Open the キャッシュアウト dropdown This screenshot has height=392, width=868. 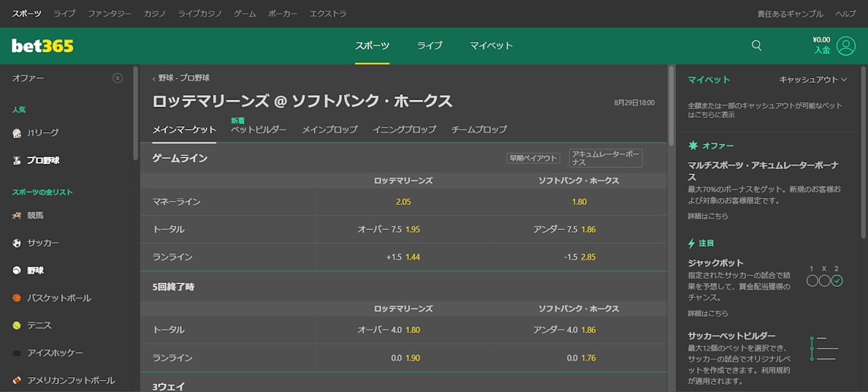point(813,79)
